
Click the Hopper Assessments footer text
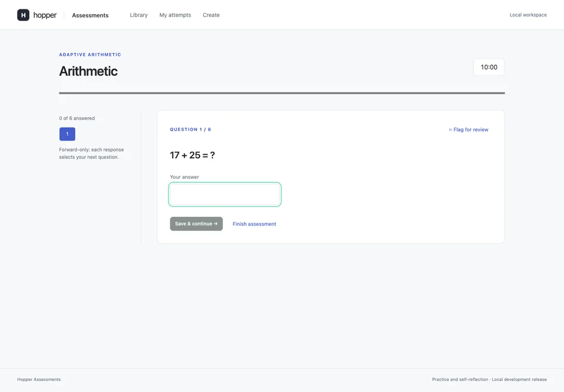(x=39, y=380)
